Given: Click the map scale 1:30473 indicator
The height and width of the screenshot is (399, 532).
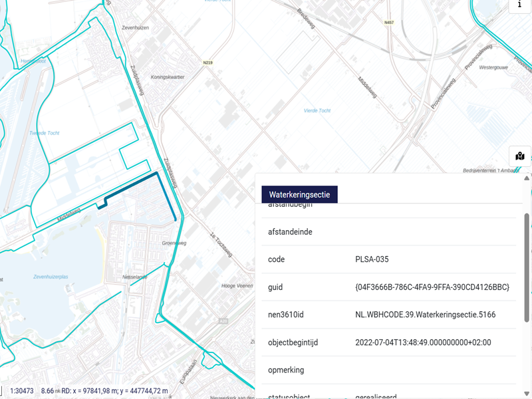Looking at the screenshot, I should (x=23, y=391).
